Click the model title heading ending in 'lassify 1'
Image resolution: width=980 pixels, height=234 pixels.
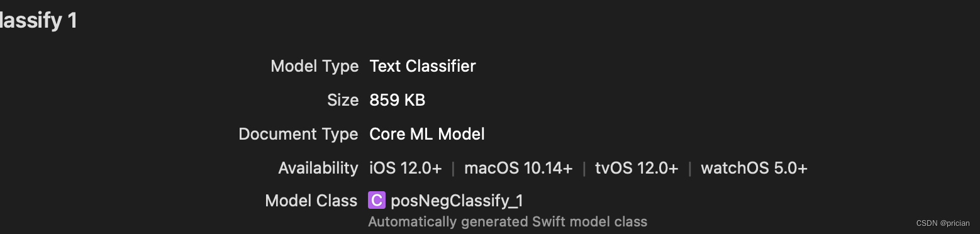38,21
